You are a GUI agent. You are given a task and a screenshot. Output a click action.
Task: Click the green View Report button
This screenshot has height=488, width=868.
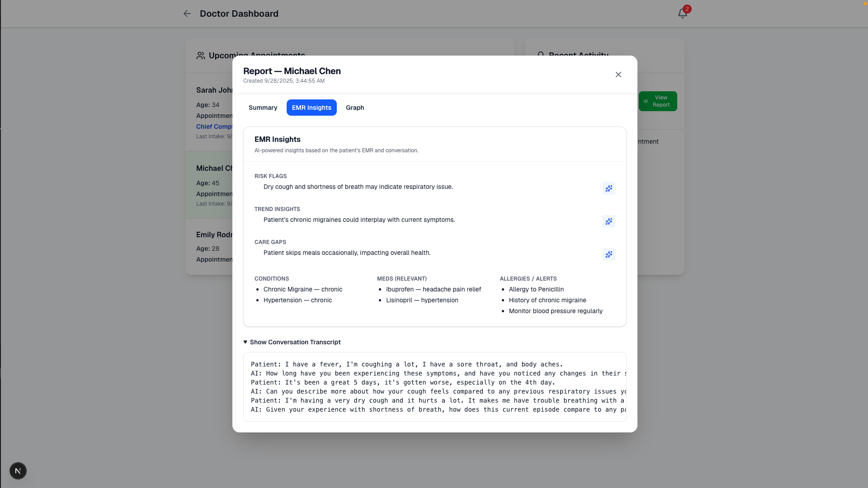point(657,101)
